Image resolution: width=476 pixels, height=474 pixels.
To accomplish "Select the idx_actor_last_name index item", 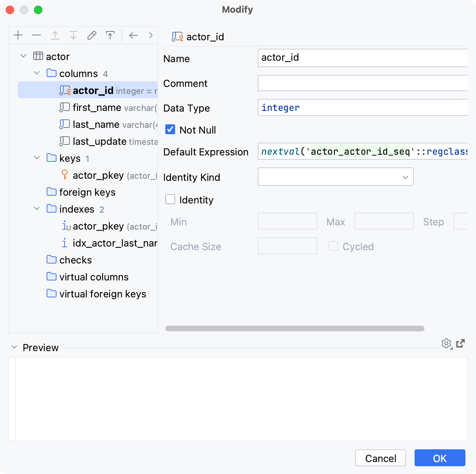I will click(x=114, y=243).
